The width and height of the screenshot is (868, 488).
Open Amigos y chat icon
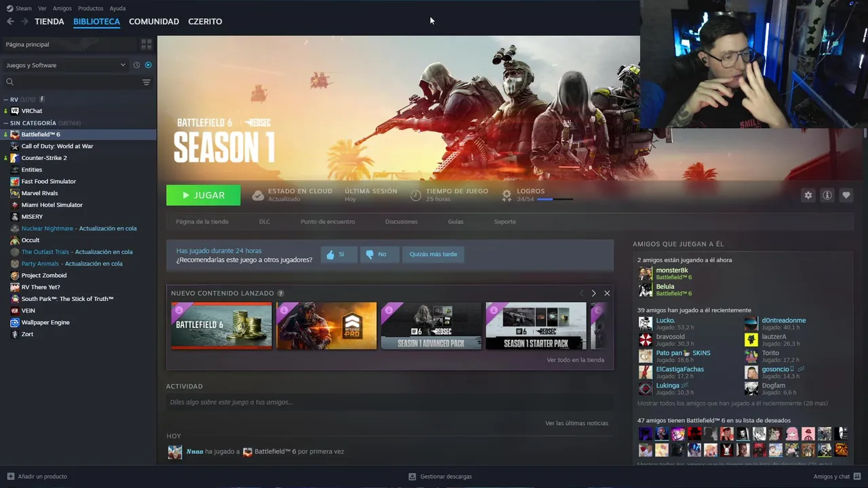(857, 476)
